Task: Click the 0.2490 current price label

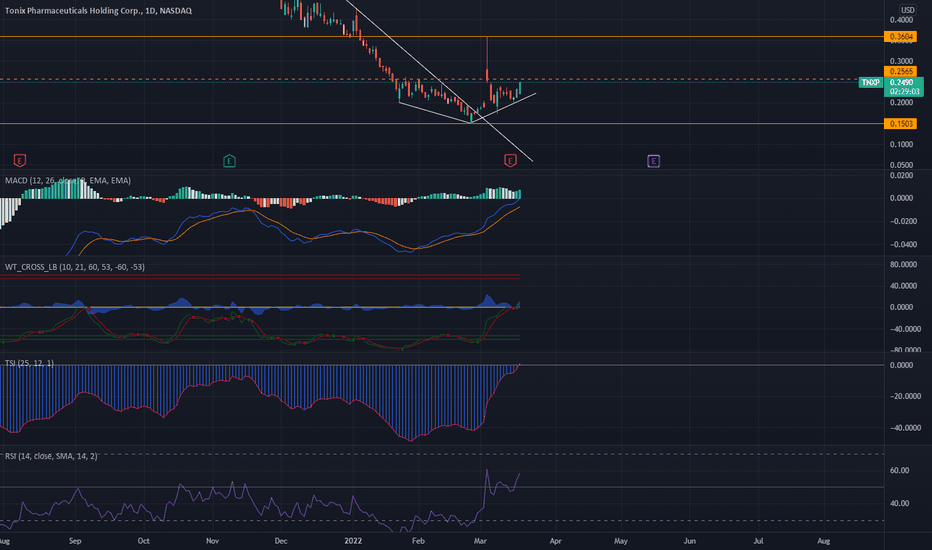Action: pos(903,82)
